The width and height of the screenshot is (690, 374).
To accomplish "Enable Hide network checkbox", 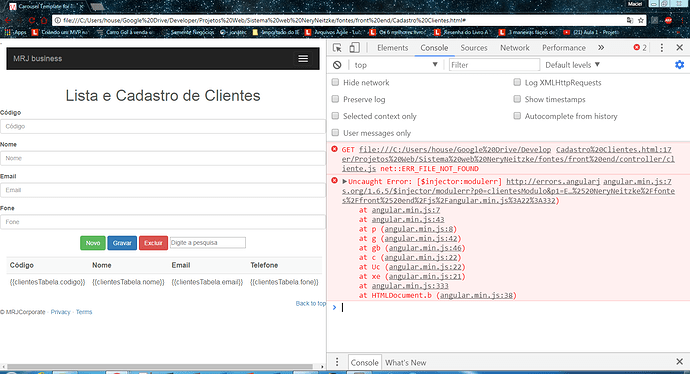I will point(335,82).
